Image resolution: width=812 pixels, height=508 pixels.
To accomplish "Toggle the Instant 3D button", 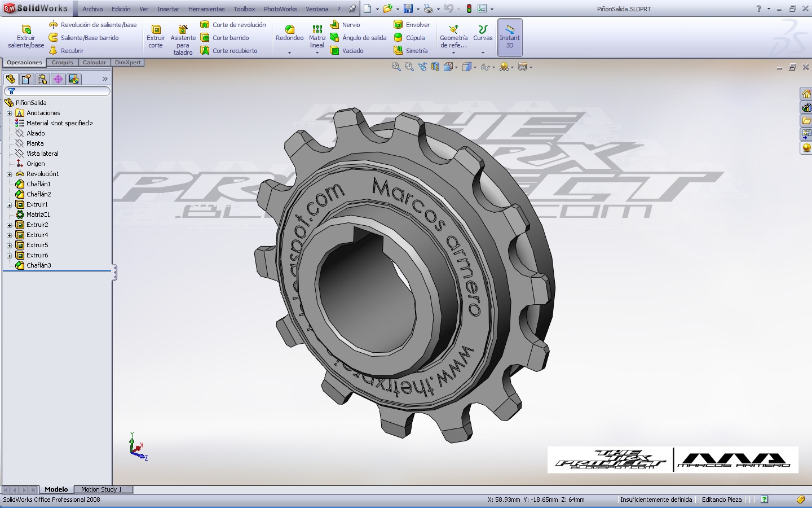I will tap(510, 37).
